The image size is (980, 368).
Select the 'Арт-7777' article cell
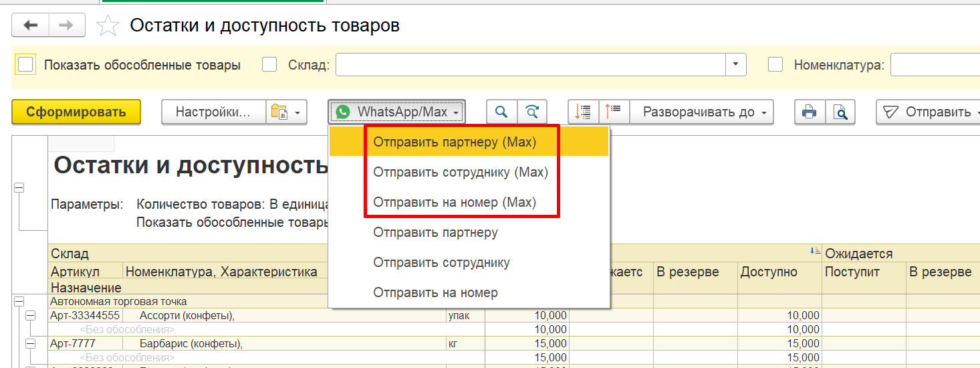click(x=86, y=344)
